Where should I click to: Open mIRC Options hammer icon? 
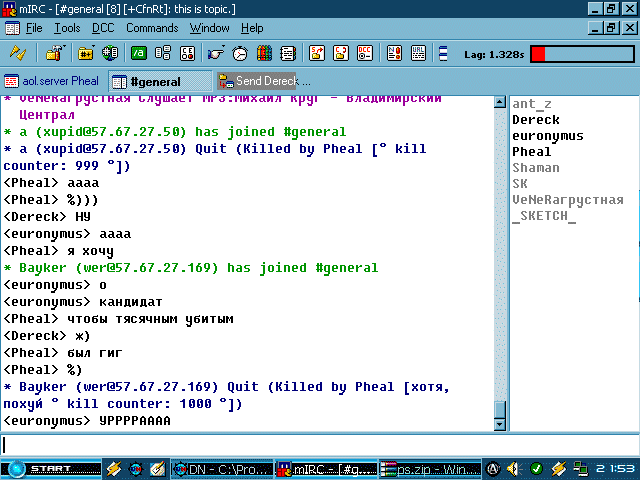point(53,53)
